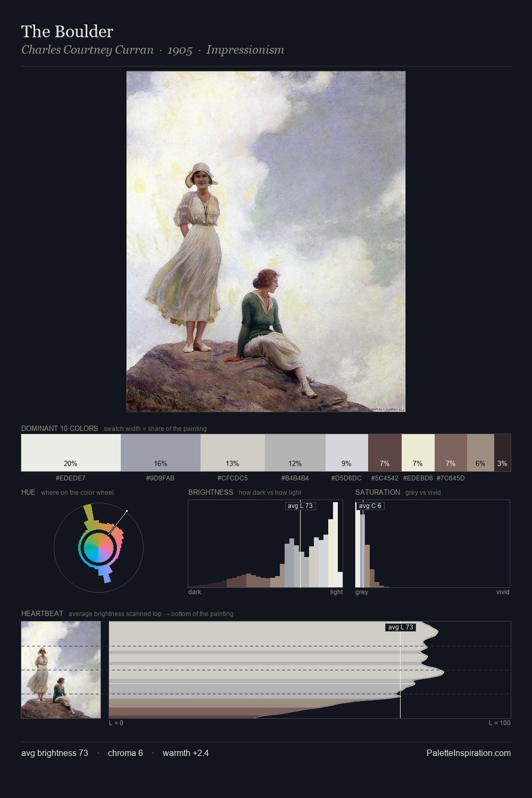
Task: Click the 'HUE' section heading
Action: tap(28, 492)
